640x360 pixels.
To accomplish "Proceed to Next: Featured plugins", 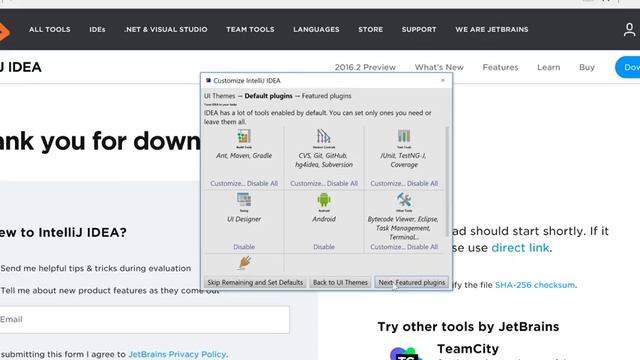I will click(412, 282).
